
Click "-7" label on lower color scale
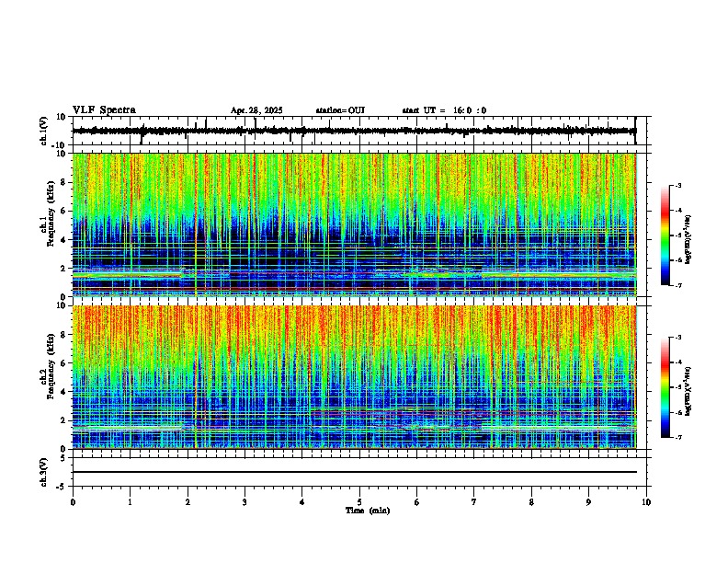pos(677,437)
